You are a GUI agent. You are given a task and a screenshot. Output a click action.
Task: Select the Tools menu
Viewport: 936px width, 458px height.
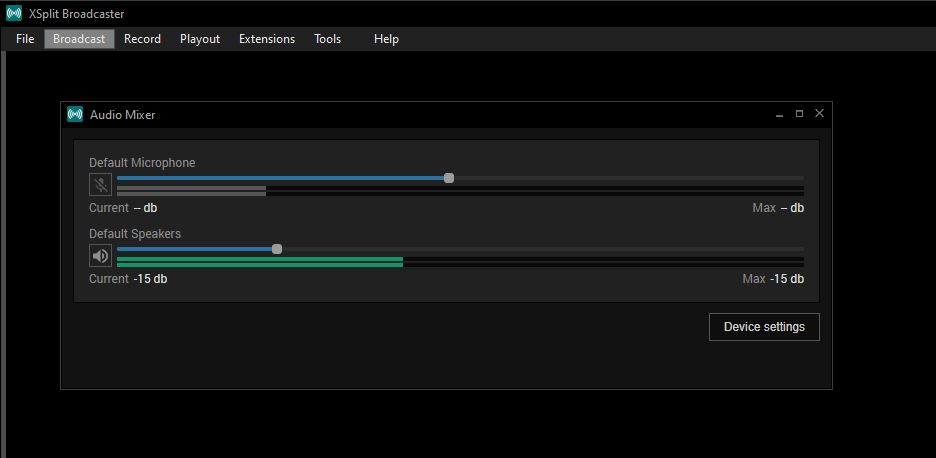tap(327, 39)
